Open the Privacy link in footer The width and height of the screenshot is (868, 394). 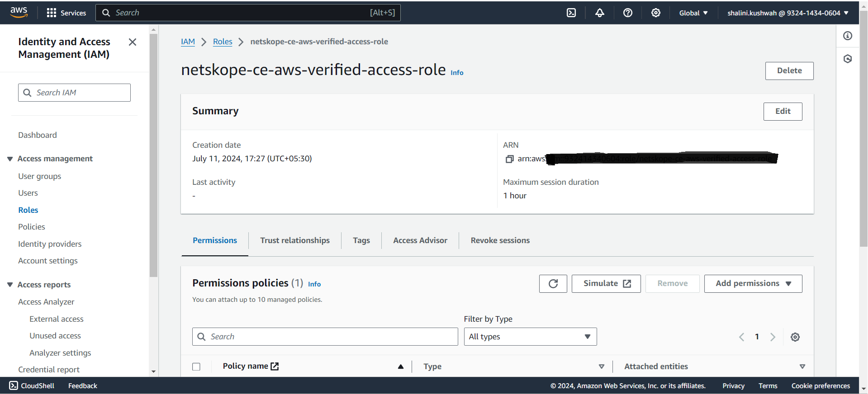(x=733, y=385)
